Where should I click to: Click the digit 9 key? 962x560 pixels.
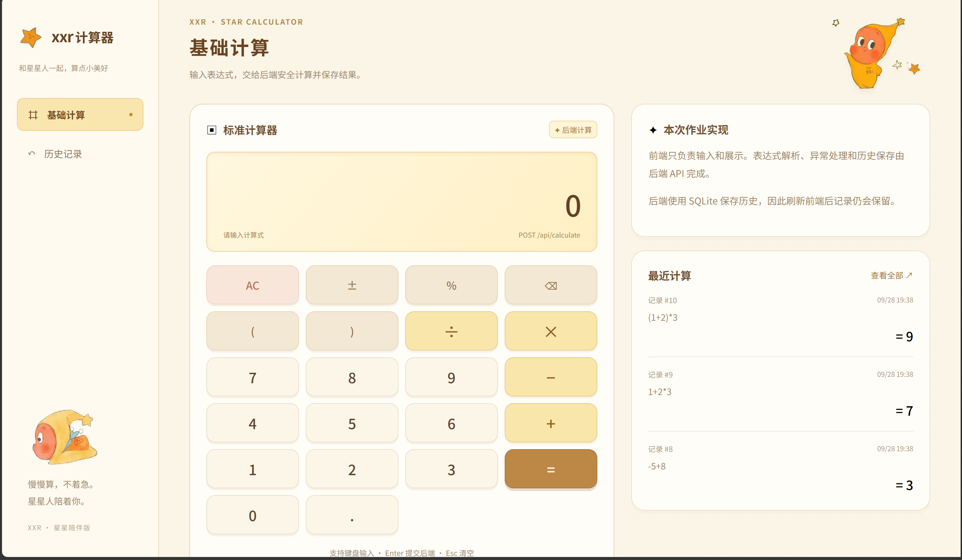451,377
